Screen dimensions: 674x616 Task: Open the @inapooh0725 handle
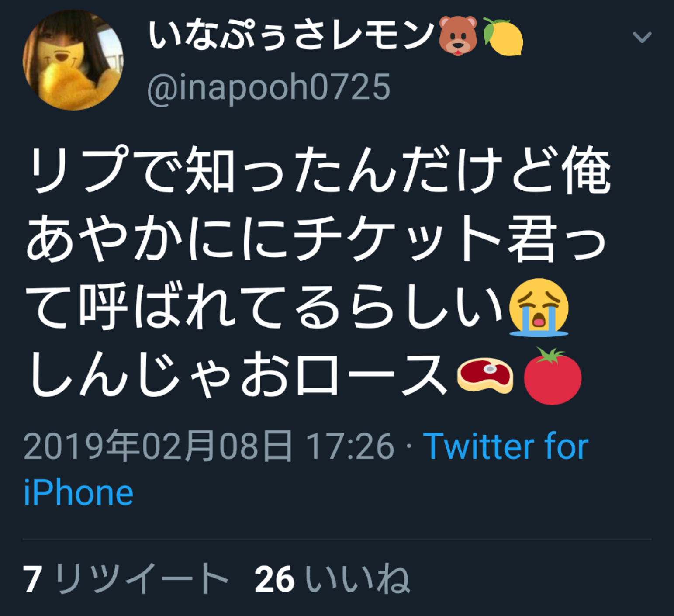269,87
